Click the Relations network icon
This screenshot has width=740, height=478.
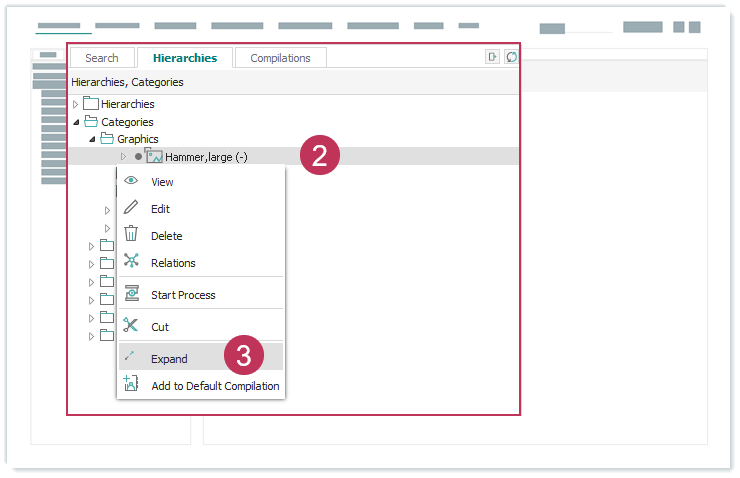[131, 263]
